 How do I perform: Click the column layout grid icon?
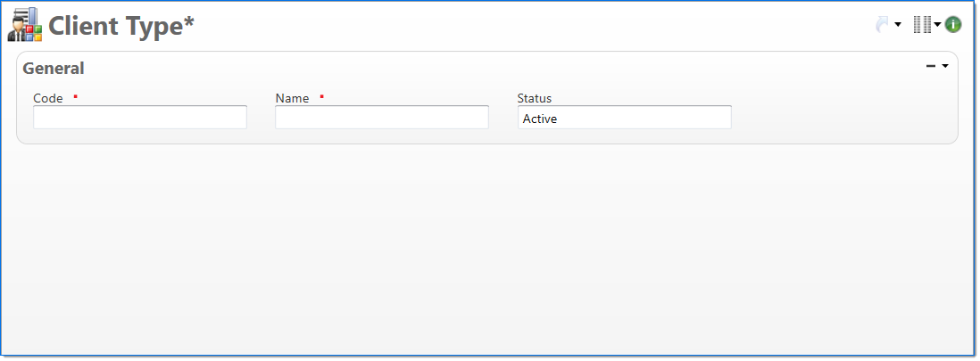pyautogui.click(x=922, y=25)
